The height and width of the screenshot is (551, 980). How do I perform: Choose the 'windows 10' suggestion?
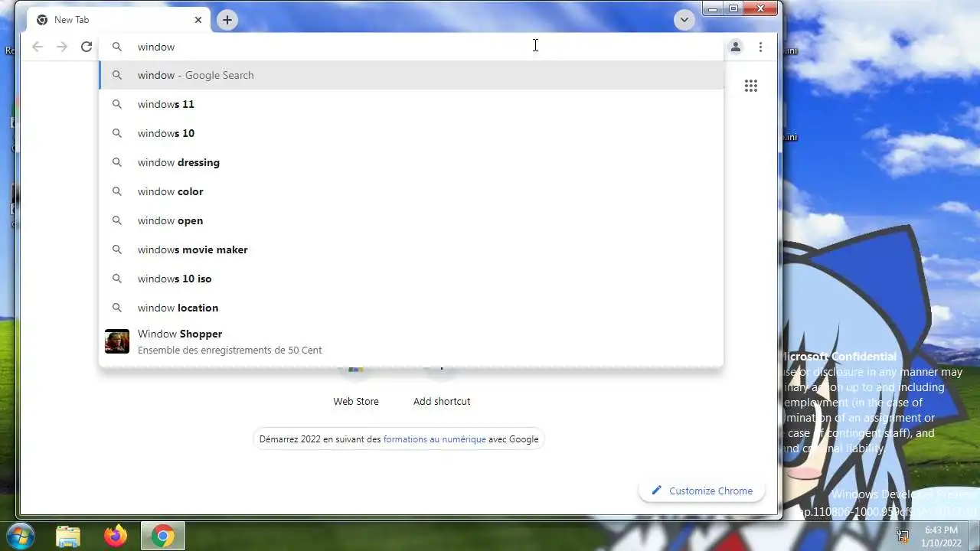pos(411,133)
